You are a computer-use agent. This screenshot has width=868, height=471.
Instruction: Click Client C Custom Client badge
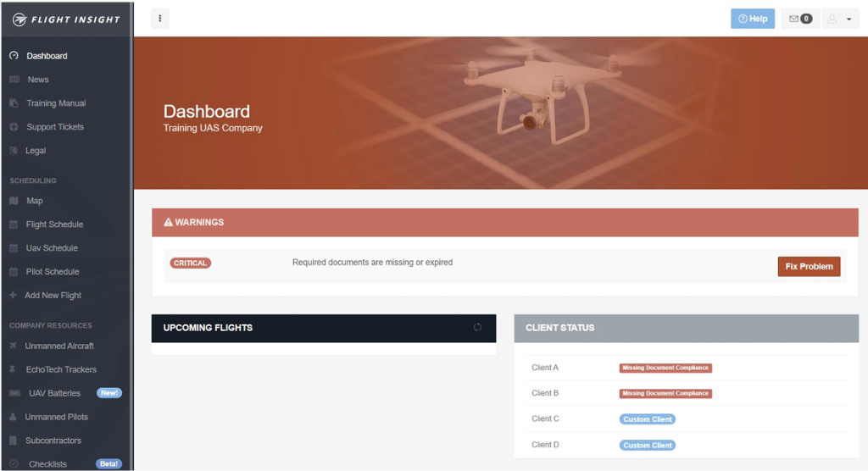pyautogui.click(x=647, y=419)
